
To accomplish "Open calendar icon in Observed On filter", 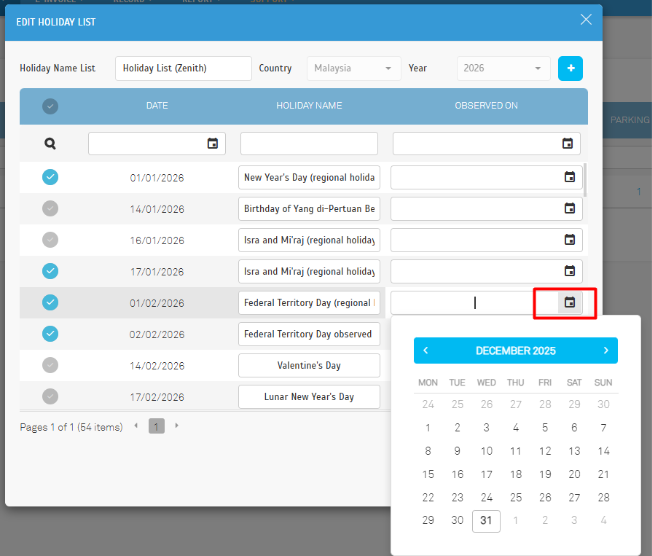I will coord(567,144).
